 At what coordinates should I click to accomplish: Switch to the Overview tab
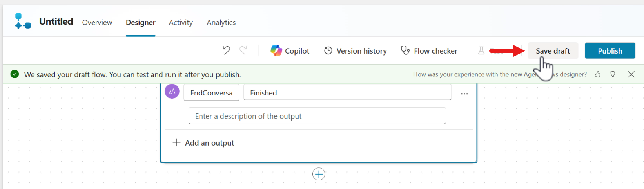97,23
